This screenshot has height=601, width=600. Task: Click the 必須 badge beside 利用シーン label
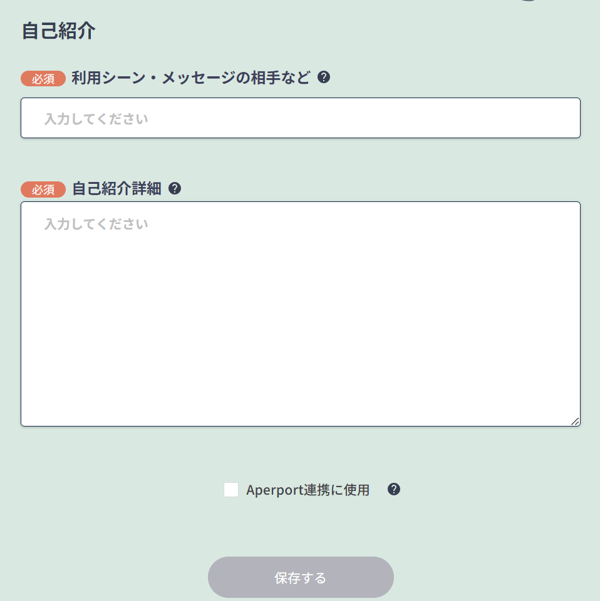tap(43, 79)
